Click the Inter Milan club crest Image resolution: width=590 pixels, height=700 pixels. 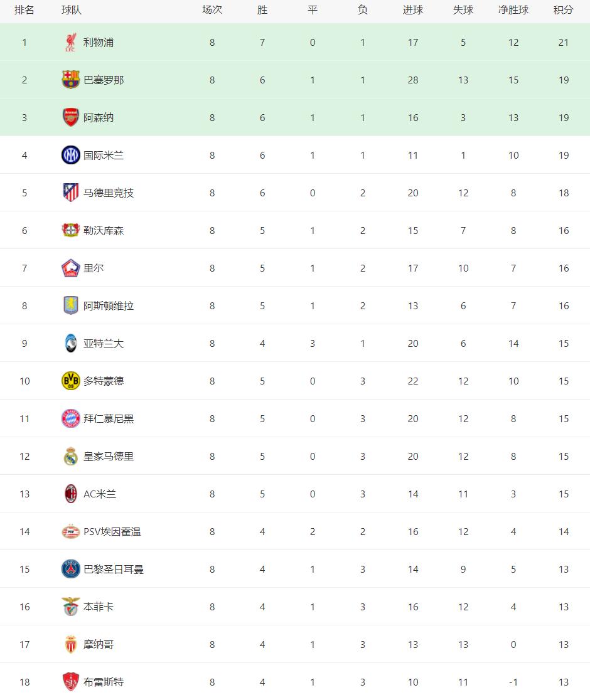tap(70, 156)
